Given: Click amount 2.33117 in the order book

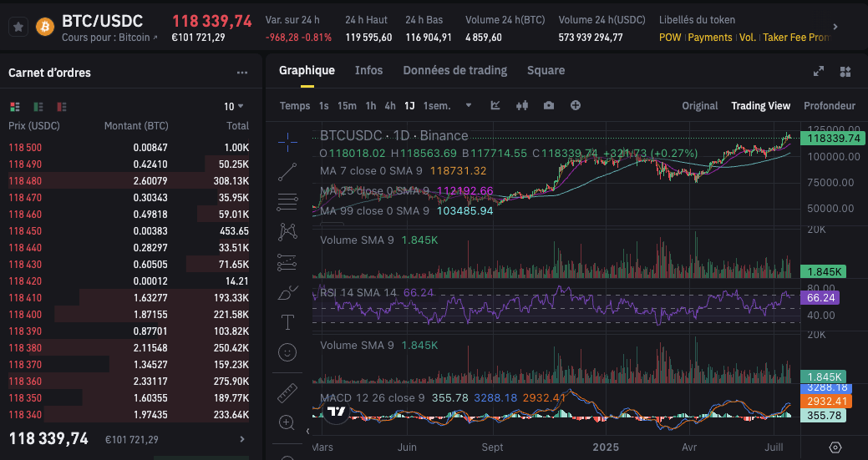Looking at the screenshot, I should [150, 382].
